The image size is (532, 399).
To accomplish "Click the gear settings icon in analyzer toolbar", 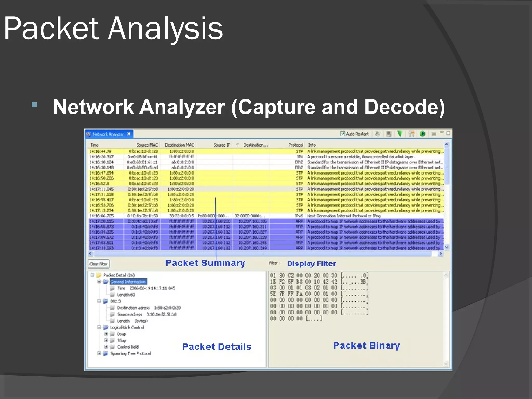I will [x=378, y=134].
